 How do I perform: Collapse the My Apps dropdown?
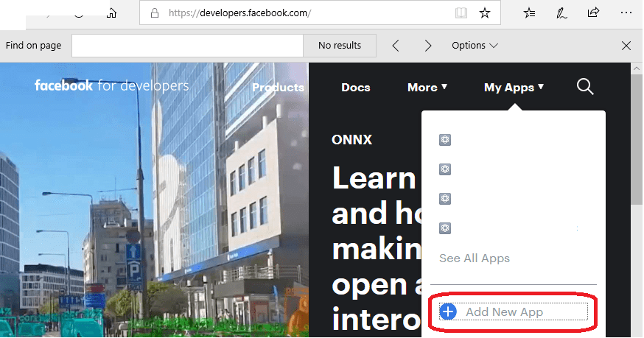point(514,88)
